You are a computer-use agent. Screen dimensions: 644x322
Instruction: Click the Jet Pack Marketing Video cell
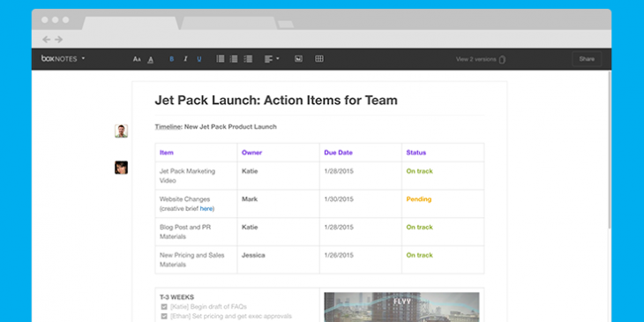click(x=196, y=176)
